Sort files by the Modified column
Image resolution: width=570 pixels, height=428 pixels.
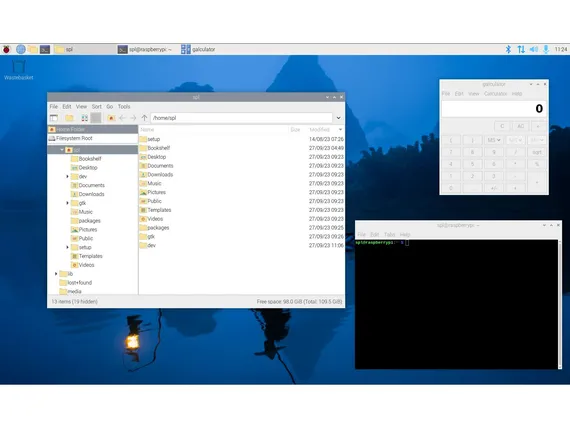coord(320,129)
